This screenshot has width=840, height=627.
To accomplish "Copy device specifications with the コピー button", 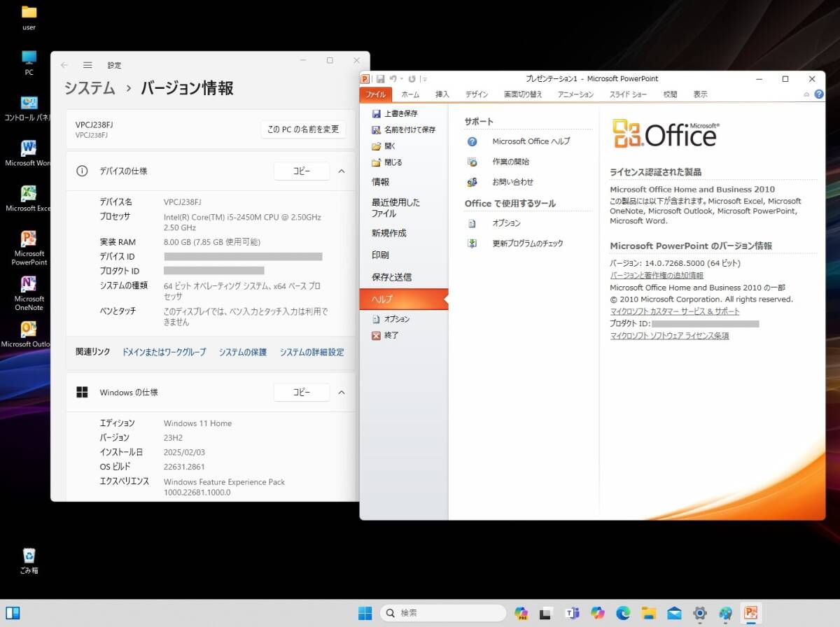I will (x=301, y=171).
